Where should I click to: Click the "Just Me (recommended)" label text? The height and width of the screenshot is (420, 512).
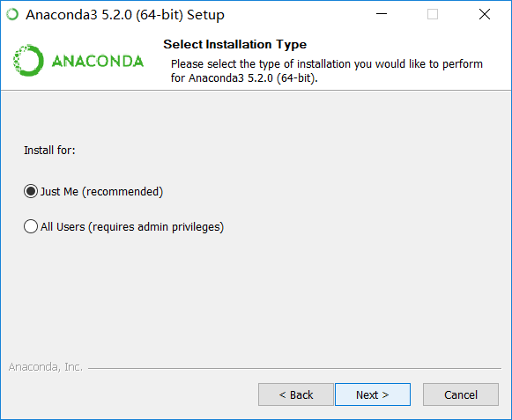[x=101, y=192]
